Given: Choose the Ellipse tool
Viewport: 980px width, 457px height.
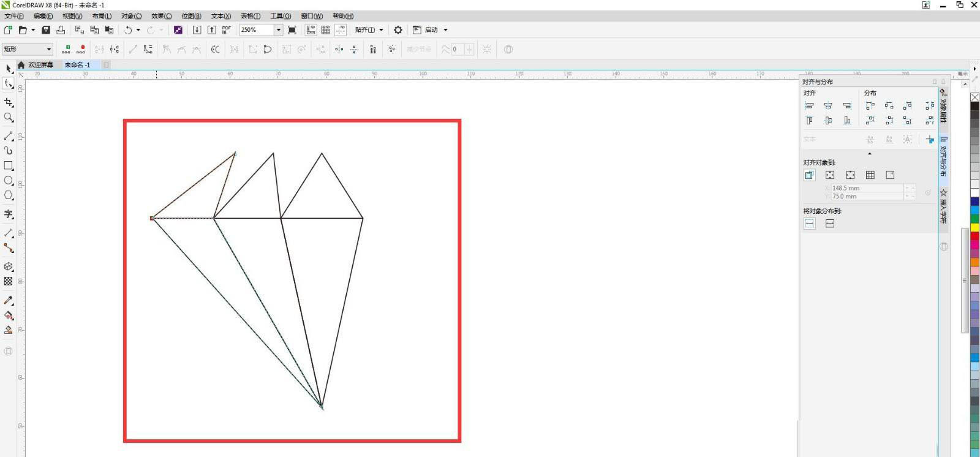Looking at the screenshot, I should pos(9,181).
